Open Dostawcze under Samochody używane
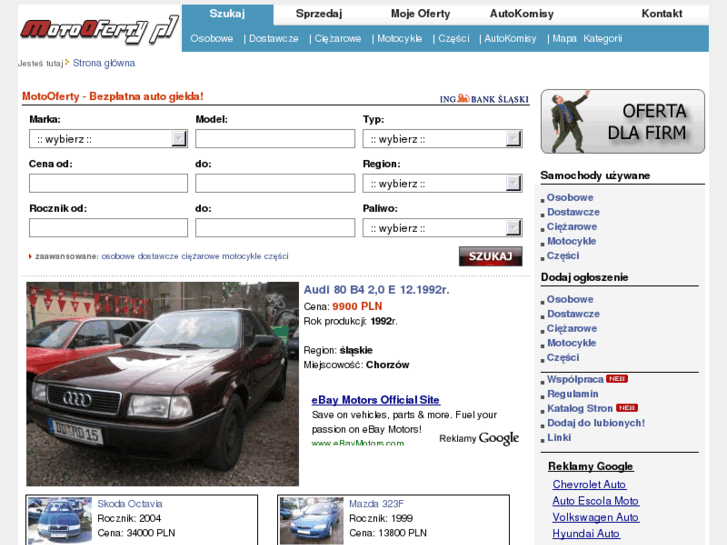 coord(573,212)
